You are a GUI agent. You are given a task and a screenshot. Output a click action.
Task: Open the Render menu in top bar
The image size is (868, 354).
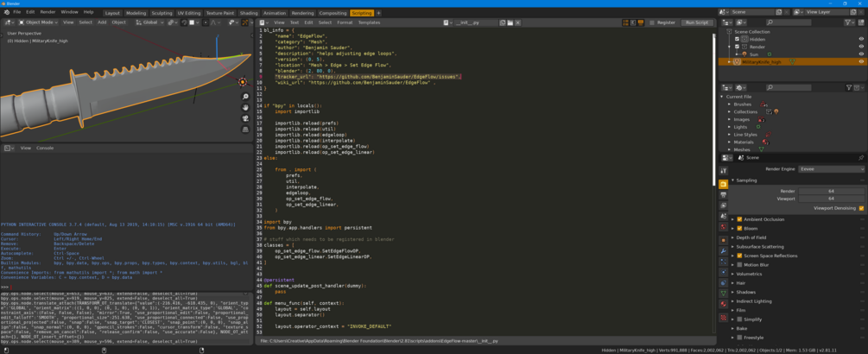(x=48, y=12)
